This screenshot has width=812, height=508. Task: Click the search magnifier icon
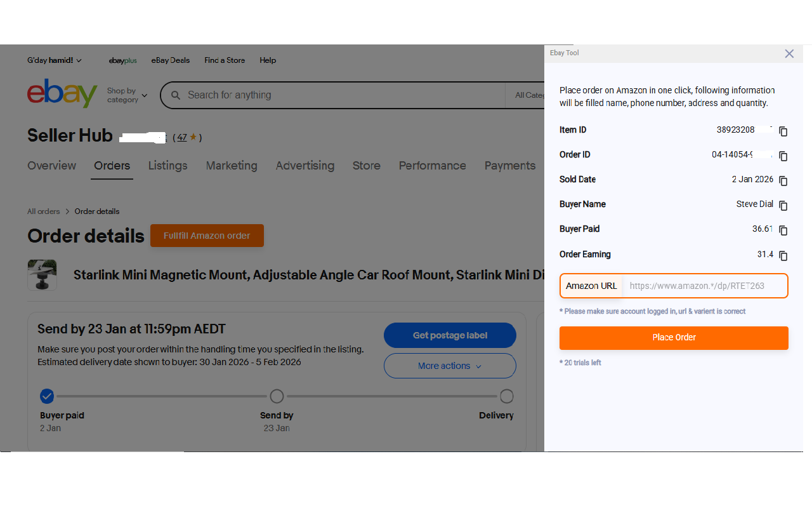[176, 95]
